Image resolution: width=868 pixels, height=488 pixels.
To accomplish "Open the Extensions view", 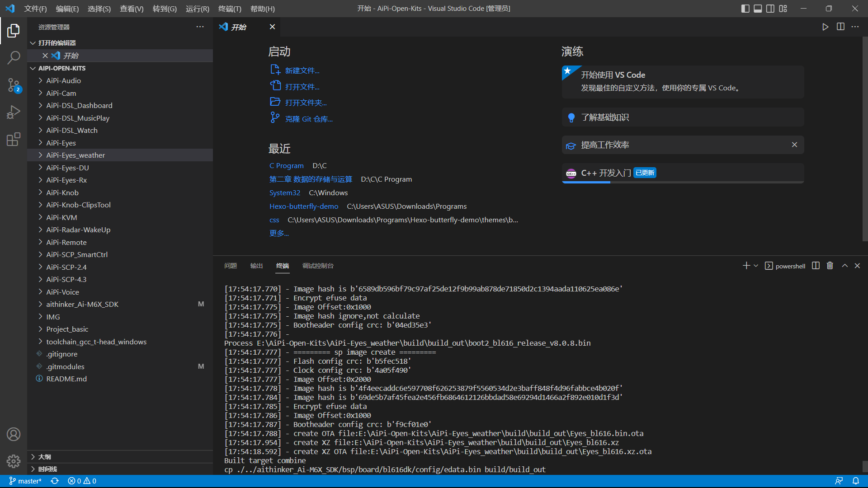I will [14, 139].
